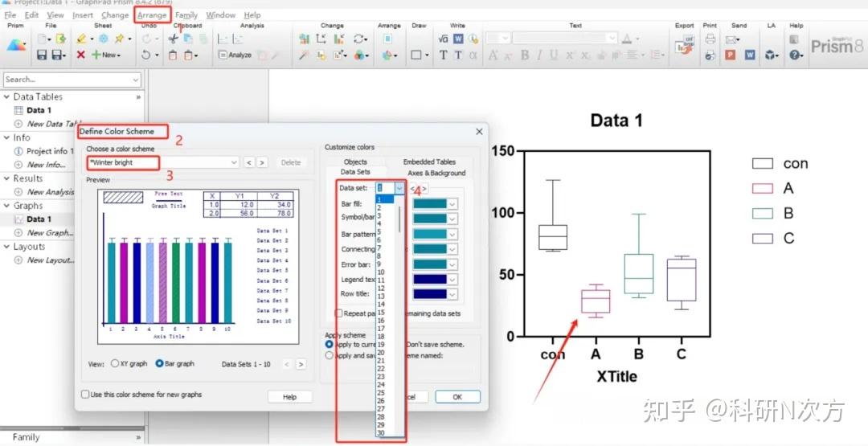Click the blue Word icon in Write group

click(458, 39)
